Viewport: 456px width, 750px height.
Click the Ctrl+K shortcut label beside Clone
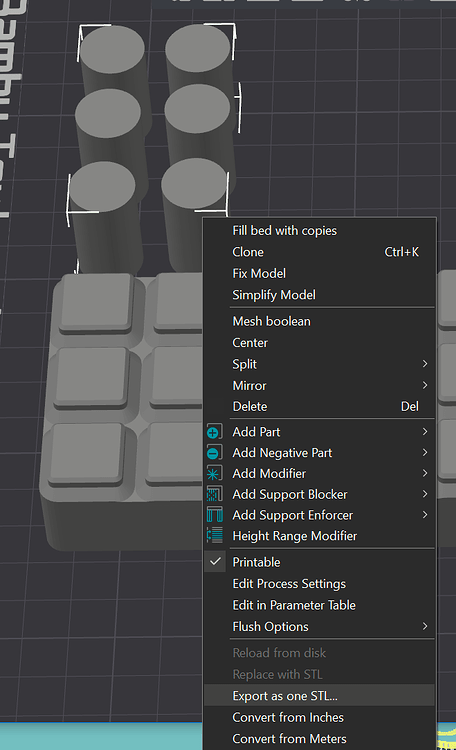[x=401, y=252]
